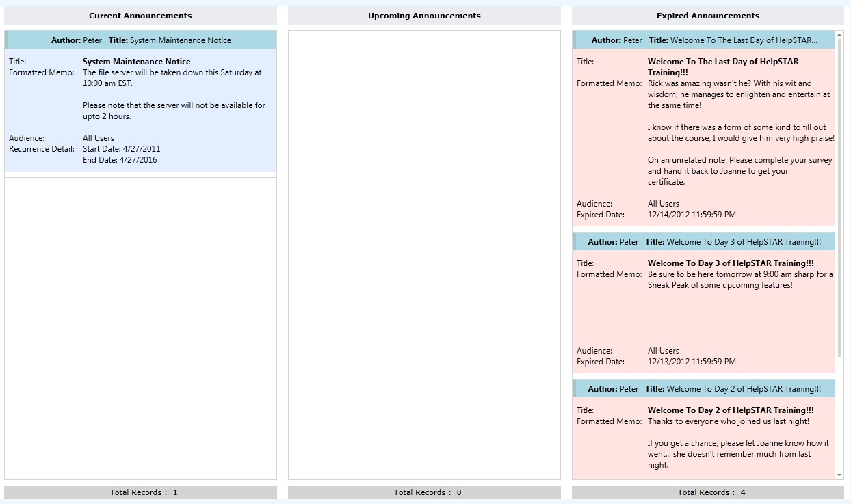Select the Current Announcements column header
The height and width of the screenshot is (504, 851).
pos(140,16)
